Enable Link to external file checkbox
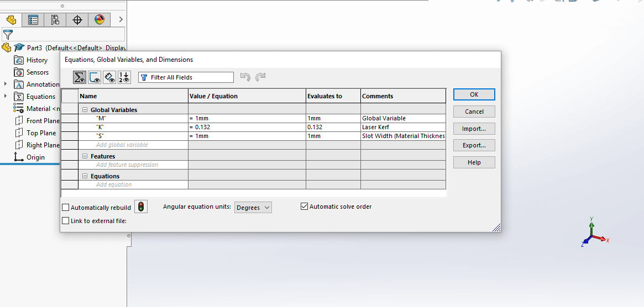Screen dimensions: 644x307 point(65,221)
